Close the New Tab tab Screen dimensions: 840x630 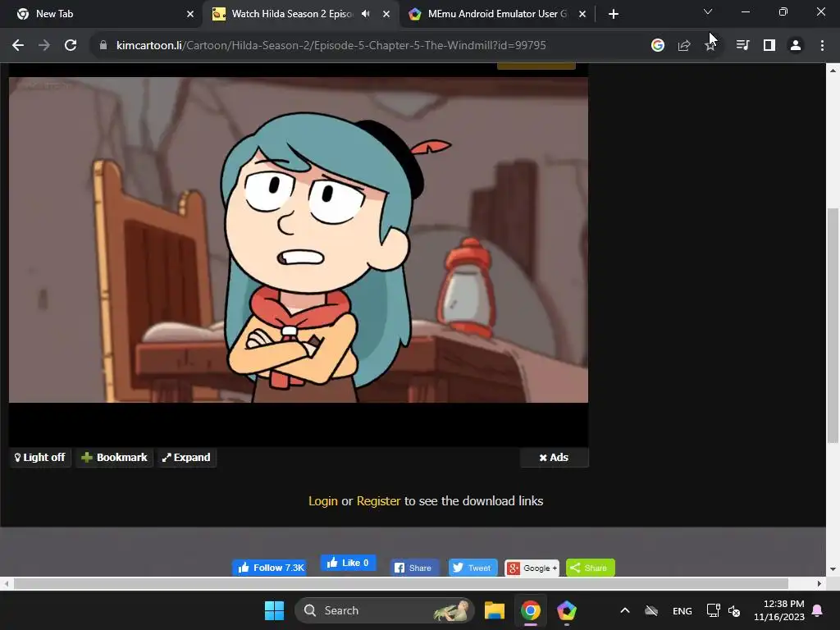[x=190, y=14]
